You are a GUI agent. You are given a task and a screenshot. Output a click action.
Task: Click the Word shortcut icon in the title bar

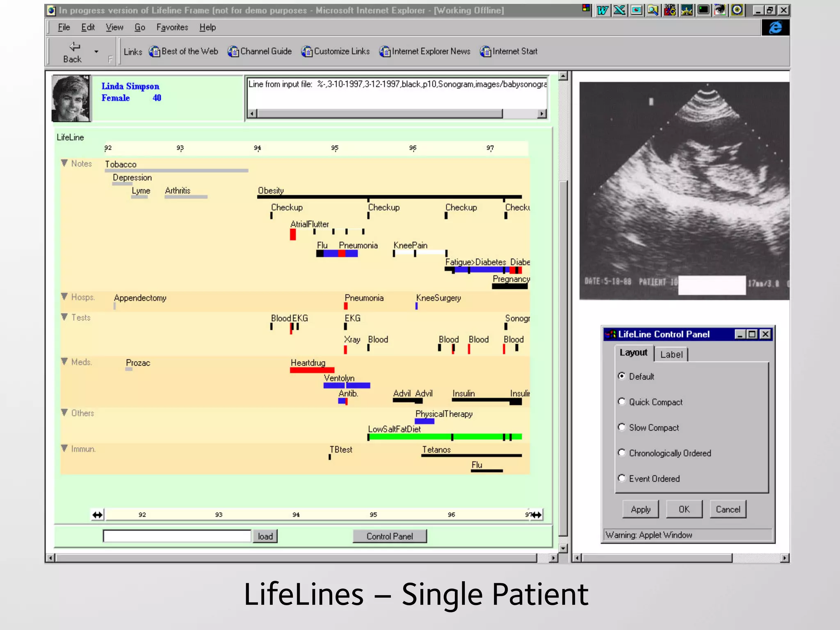603,10
